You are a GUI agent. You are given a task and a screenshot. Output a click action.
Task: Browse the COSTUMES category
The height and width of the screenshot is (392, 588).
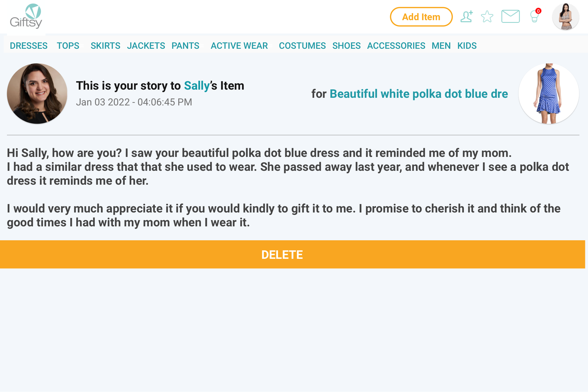302,45
